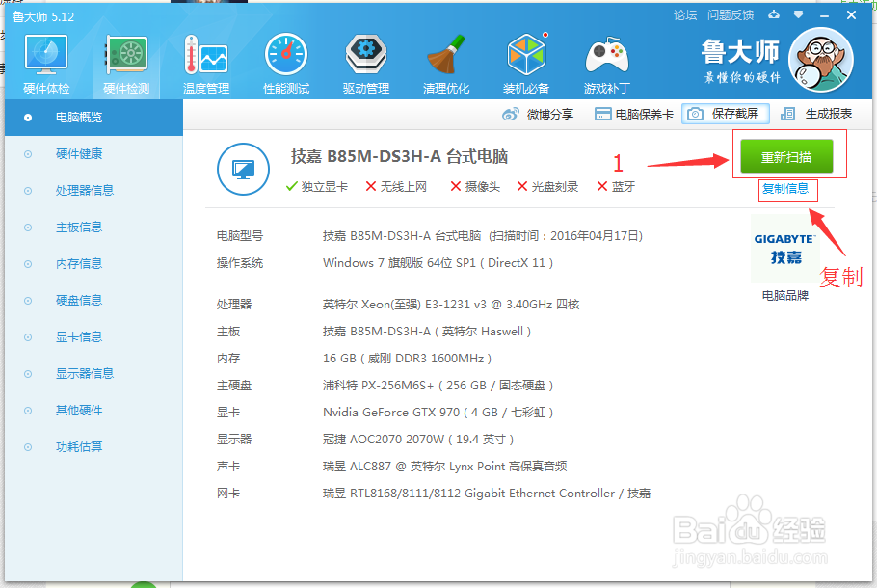
Task: Click the 浦科特 PX-256M6S+ disk value
Action: (x=438, y=386)
